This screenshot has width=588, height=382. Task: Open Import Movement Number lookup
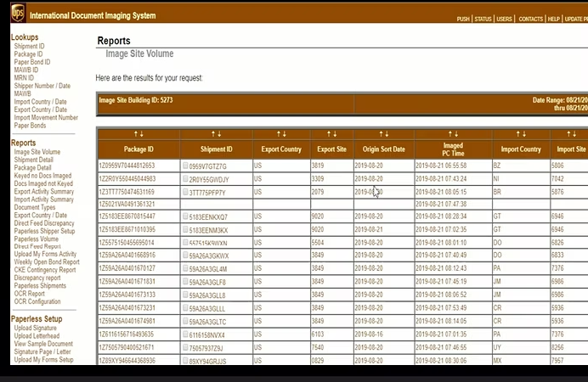46,118
